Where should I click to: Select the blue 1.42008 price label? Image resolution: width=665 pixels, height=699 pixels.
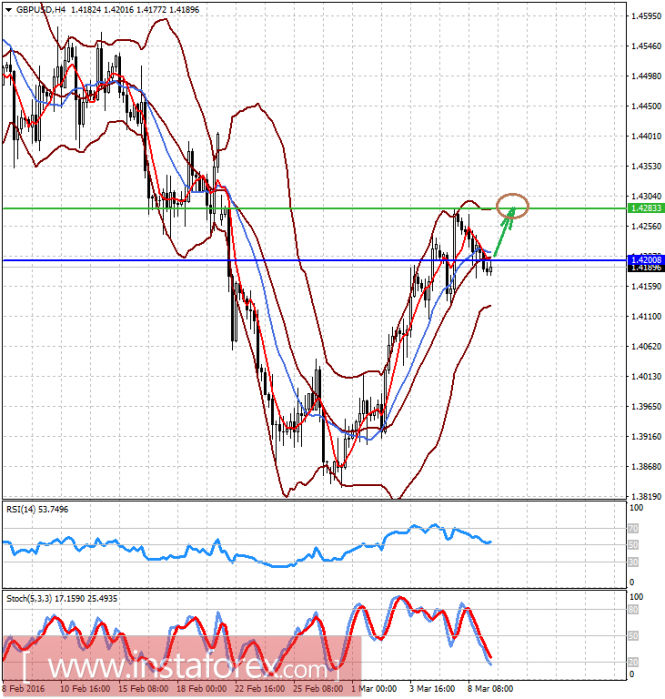pos(646,259)
